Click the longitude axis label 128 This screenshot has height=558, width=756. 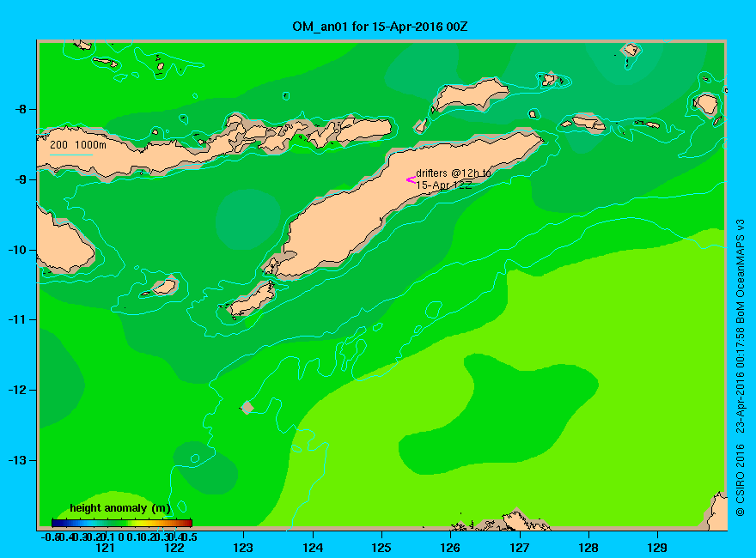click(x=588, y=548)
